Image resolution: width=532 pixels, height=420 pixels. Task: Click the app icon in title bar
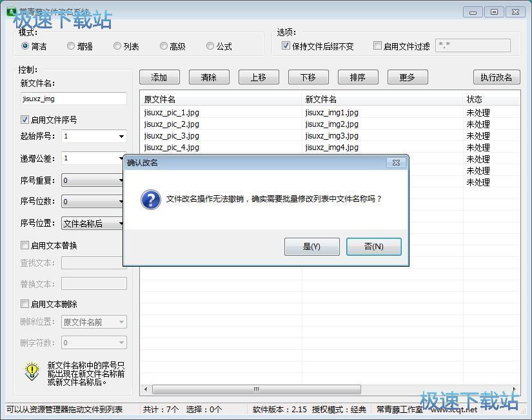(x=12, y=12)
